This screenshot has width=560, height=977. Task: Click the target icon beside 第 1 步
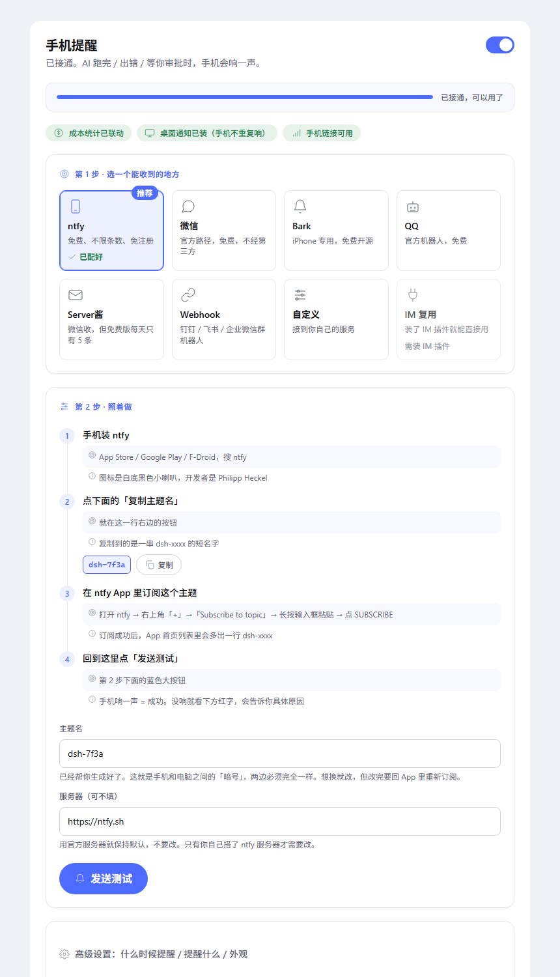64,174
